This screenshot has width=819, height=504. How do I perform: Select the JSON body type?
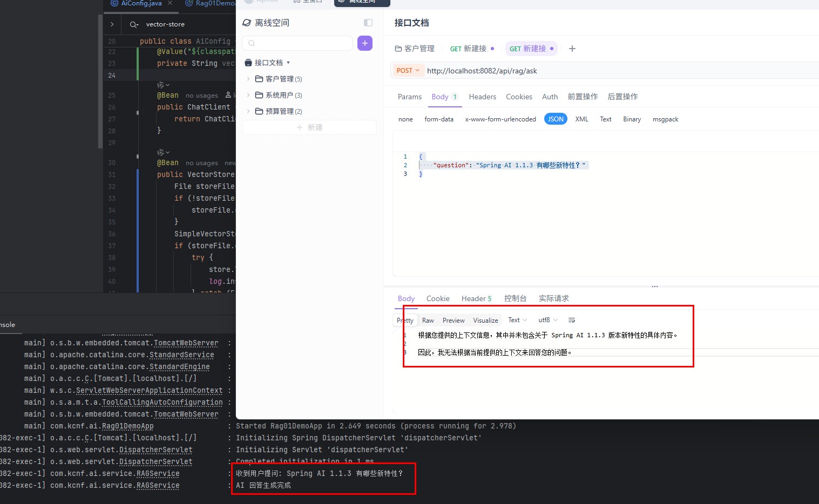click(556, 119)
